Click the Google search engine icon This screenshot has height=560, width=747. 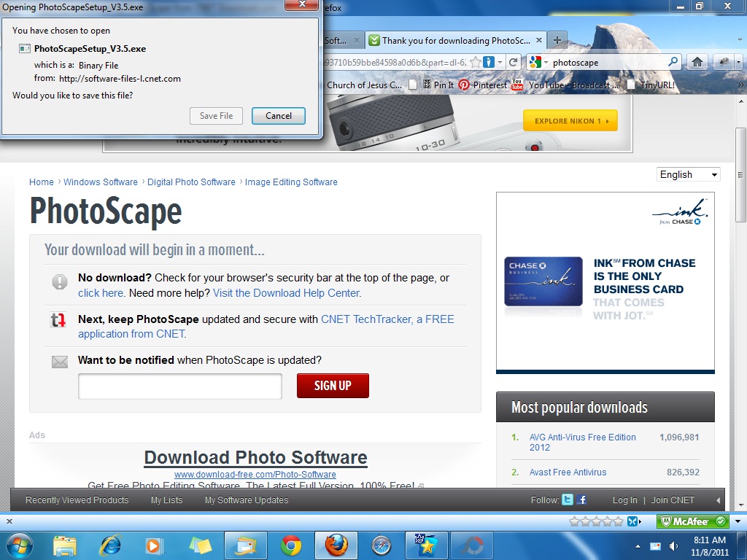pyautogui.click(x=535, y=63)
